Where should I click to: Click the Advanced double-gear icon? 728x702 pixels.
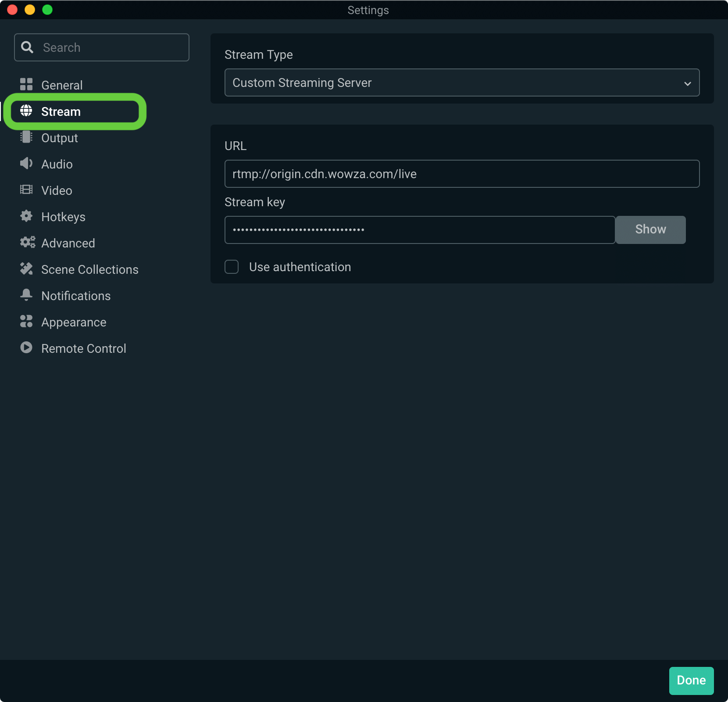coord(27,242)
